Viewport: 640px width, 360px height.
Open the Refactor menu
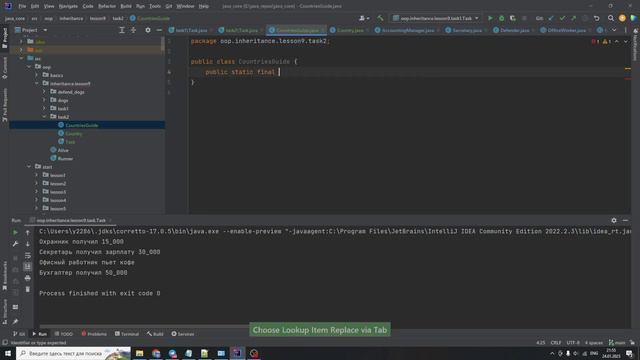[x=107, y=6]
